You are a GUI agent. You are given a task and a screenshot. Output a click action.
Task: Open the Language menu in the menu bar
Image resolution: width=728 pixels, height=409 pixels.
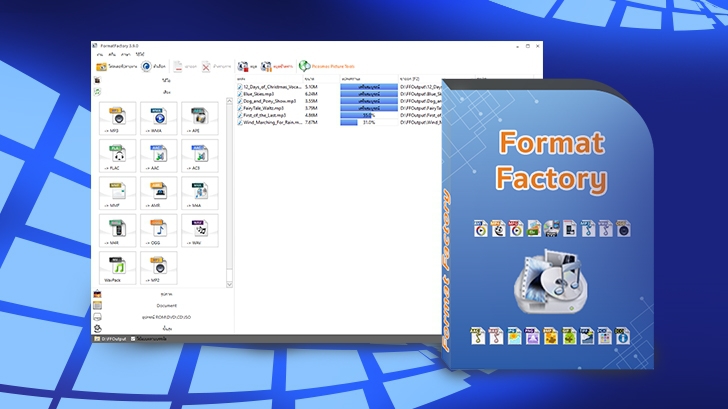point(126,55)
